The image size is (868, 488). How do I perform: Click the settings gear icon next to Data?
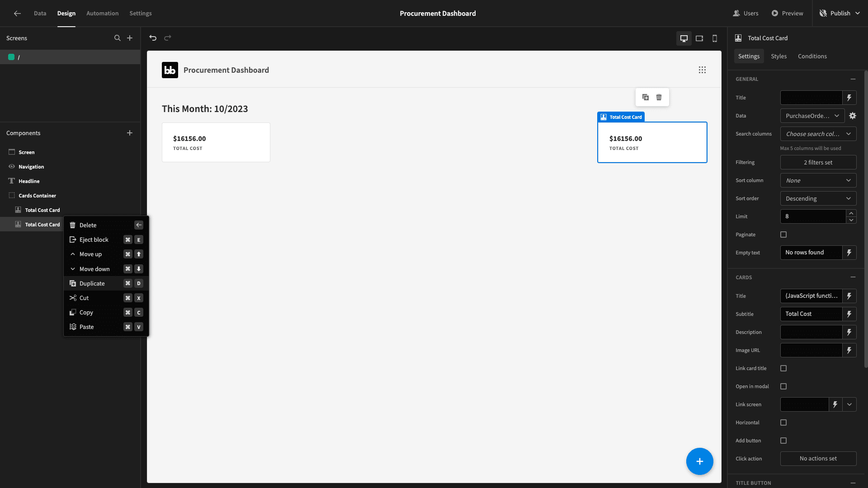click(x=853, y=116)
